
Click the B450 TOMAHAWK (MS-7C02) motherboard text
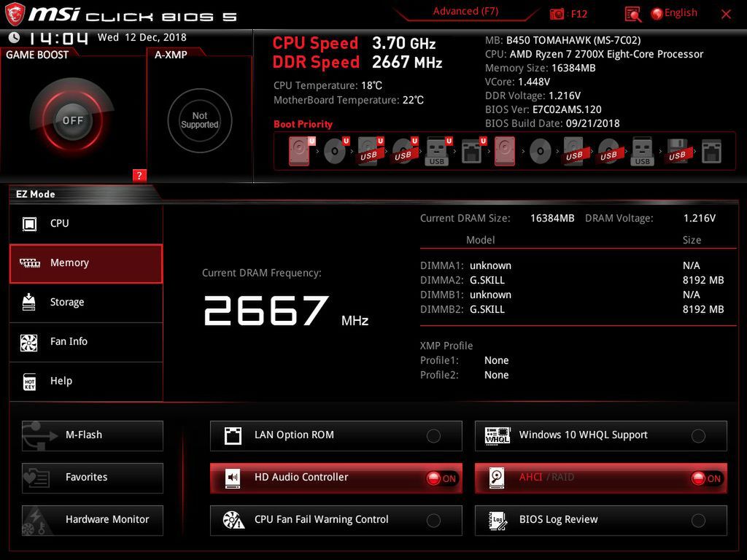tap(573, 41)
